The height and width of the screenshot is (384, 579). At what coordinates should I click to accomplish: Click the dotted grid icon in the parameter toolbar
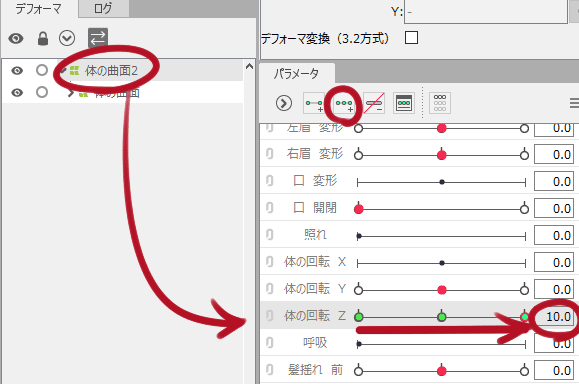coord(440,103)
